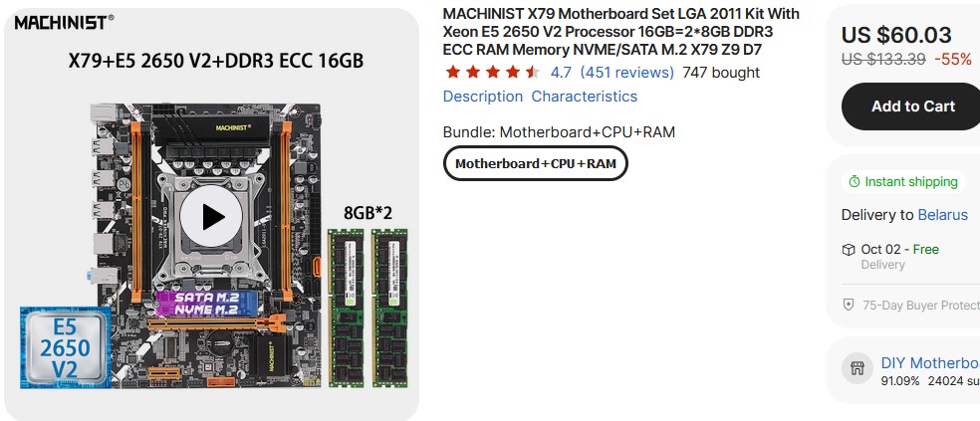
Task: Click the star rating icons
Action: [492, 73]
